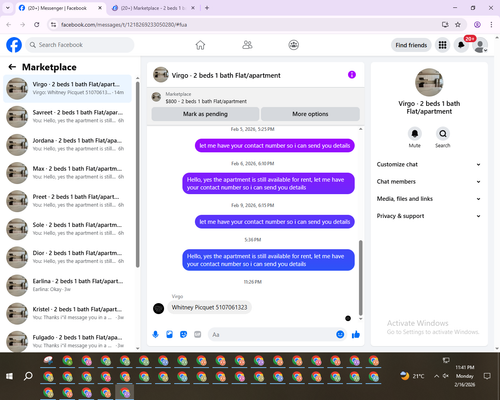Open Sole conversation in the list
500x400 pixels.
click(67, 229)
